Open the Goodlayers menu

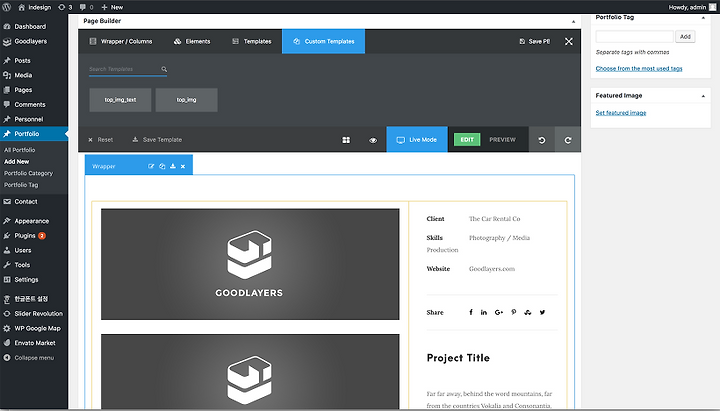[30, 41]
